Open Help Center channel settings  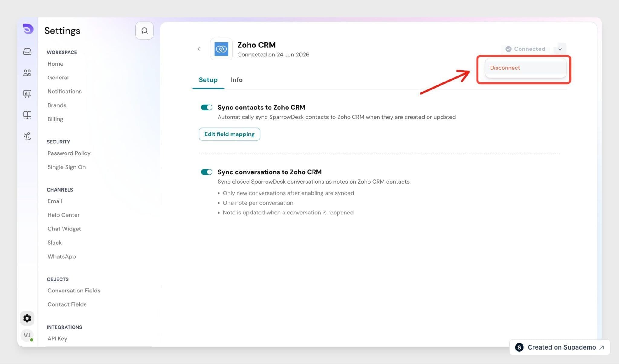point(63,215)
